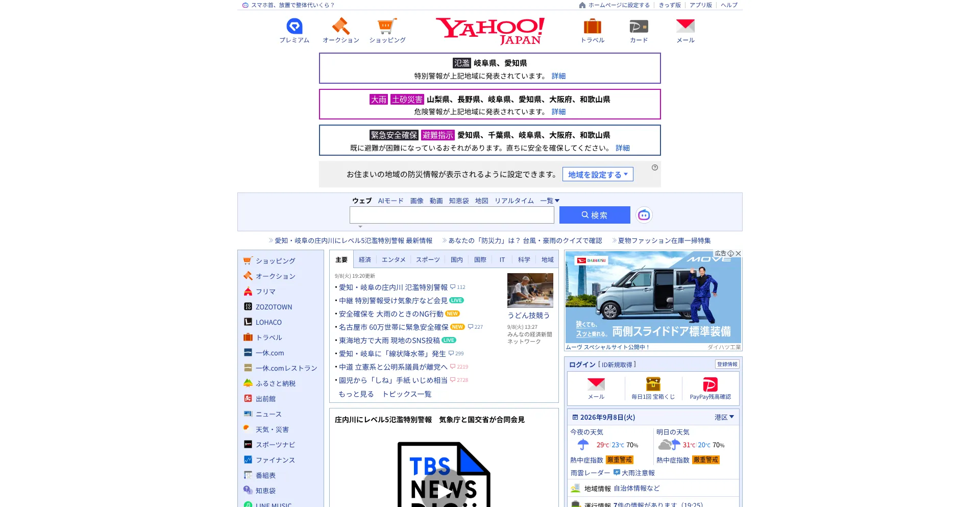Click the sidebar スポーツナビ icon
The height and width of the screenshot is (507, 980).
click(x=248, y=445)
